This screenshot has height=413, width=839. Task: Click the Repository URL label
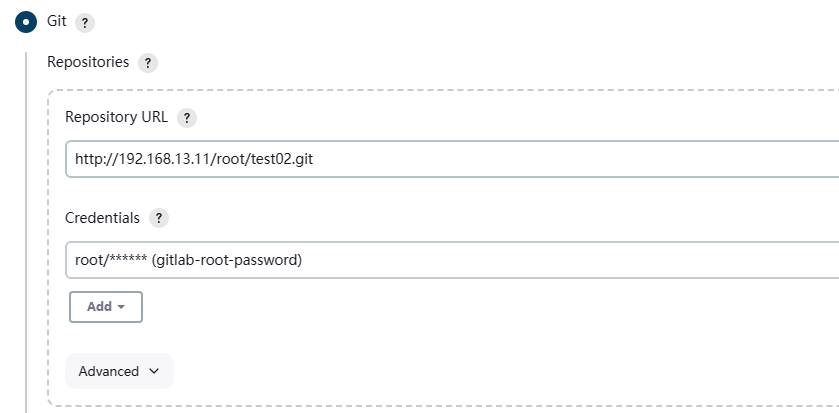click(x=116, y=117)
